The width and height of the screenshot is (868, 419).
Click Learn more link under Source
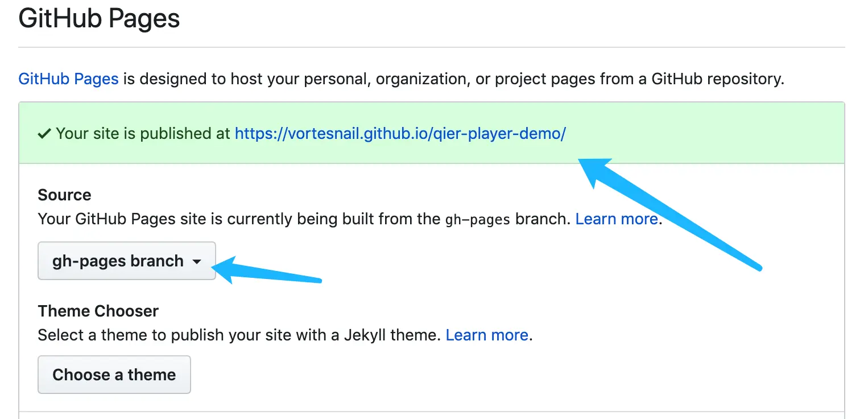617,219
